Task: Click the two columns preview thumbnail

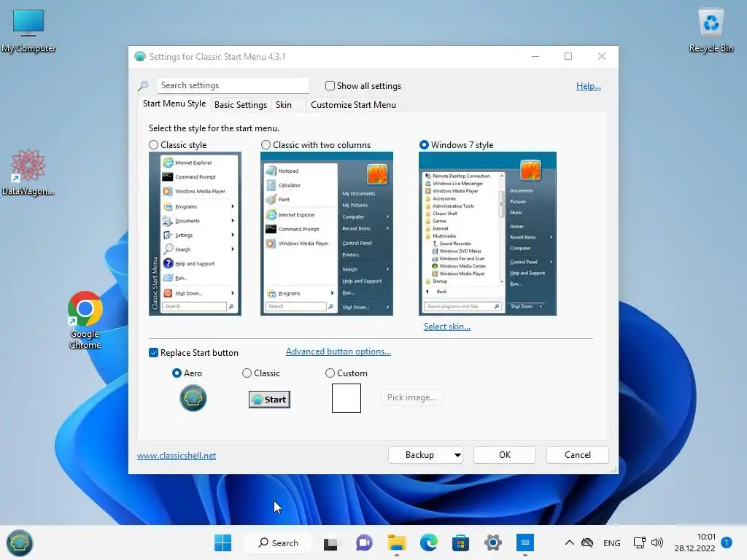Action: click(x=326, y=233)
